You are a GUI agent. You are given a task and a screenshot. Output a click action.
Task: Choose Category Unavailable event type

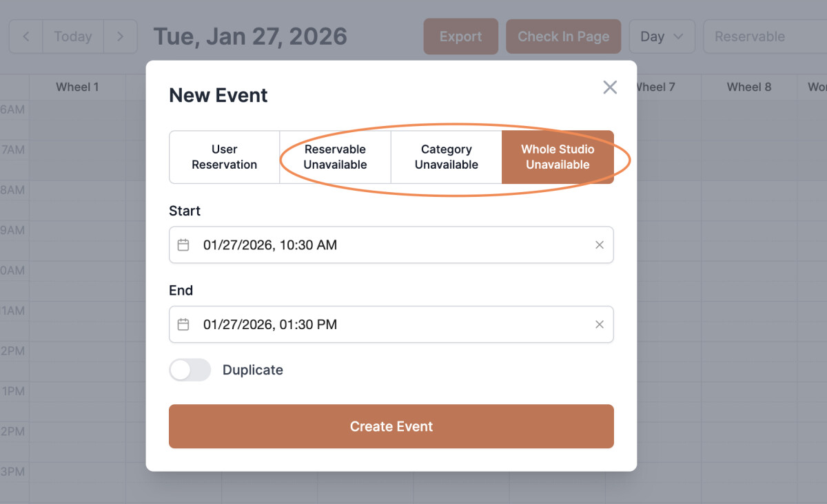point(446,157)
